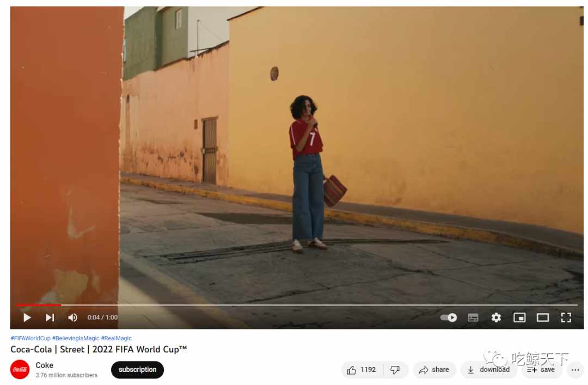Dislike the video with thumbs down
The height and width of the screenshot is (385, 588).
coord(395,370)
